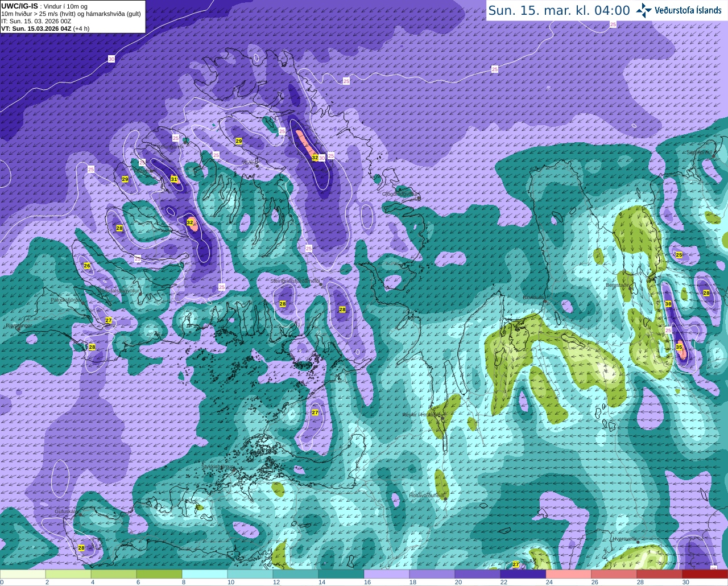The height and width of the screenshot is (586, 728).
Task: Click the 10m hviður > 25 m/s legend line
Action: [71, 14]
